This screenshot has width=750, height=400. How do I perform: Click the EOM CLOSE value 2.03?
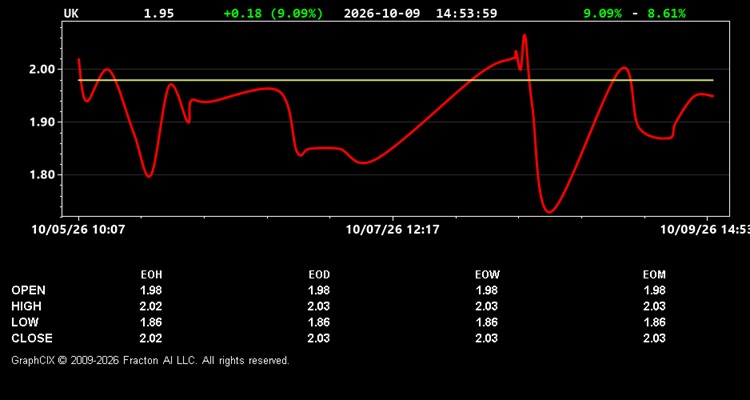[x=654, y=338]
